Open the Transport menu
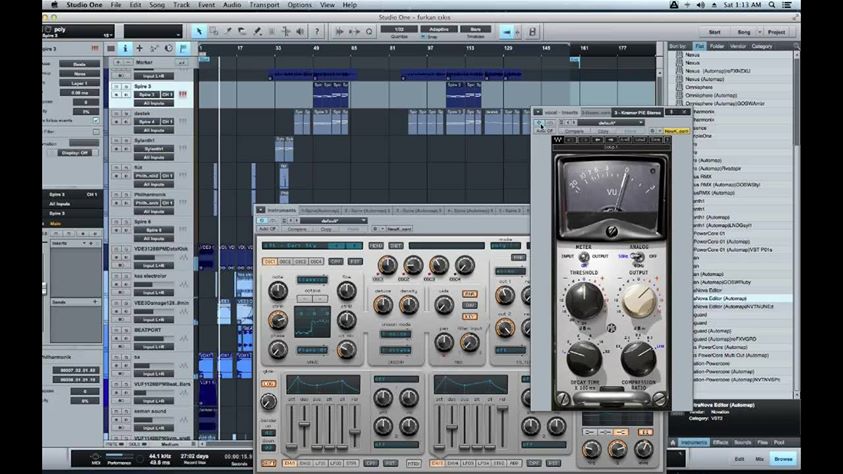This screenshot has width=843, height=474. (x=264, y=5)
